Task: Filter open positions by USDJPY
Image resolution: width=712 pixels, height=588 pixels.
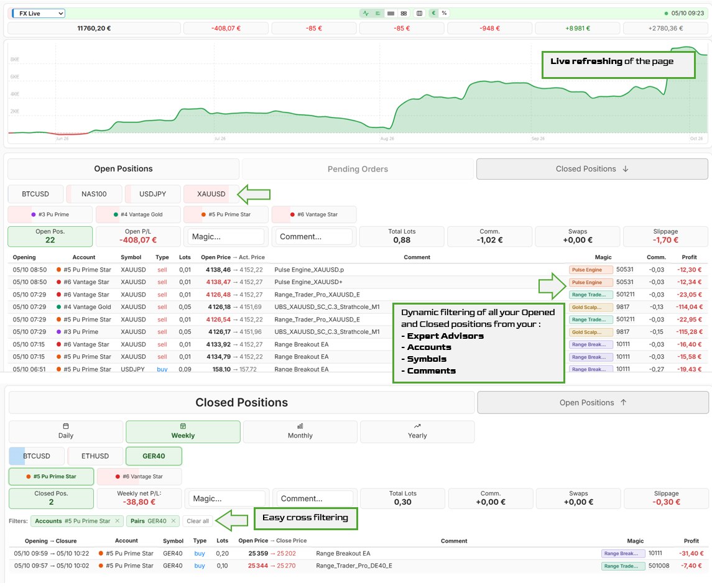Action: (152, 194)
